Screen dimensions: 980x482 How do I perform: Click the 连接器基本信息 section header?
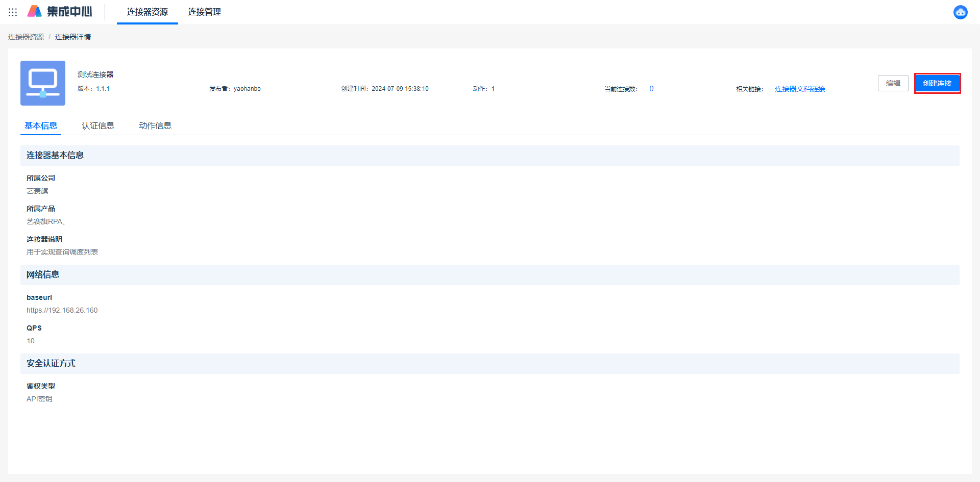tap(490, 155)
